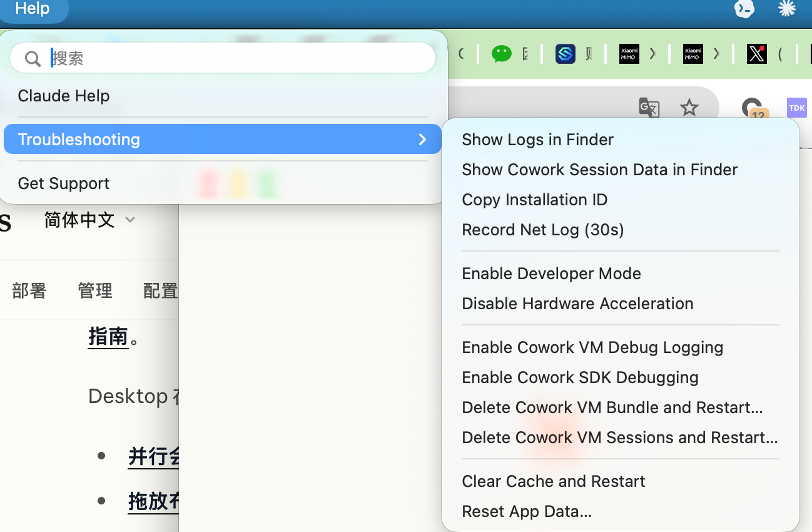The width and height of the screenshot is (812, 532).
Task: Start Record Net Log (30s)
Action: [620, 230]
